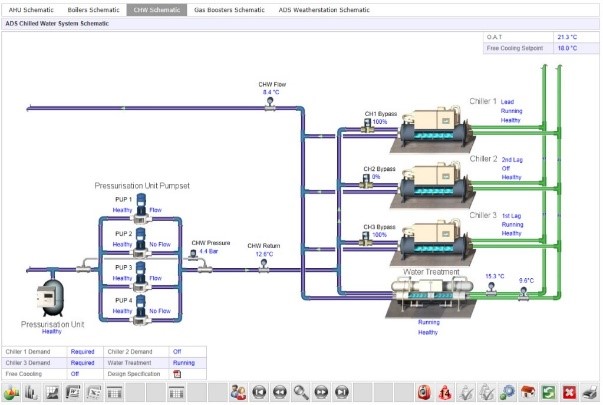The height and width of the screenshot is (405, 603).
Task: Open Gas Boosters Schematic tab
Action: coord(229,10)
